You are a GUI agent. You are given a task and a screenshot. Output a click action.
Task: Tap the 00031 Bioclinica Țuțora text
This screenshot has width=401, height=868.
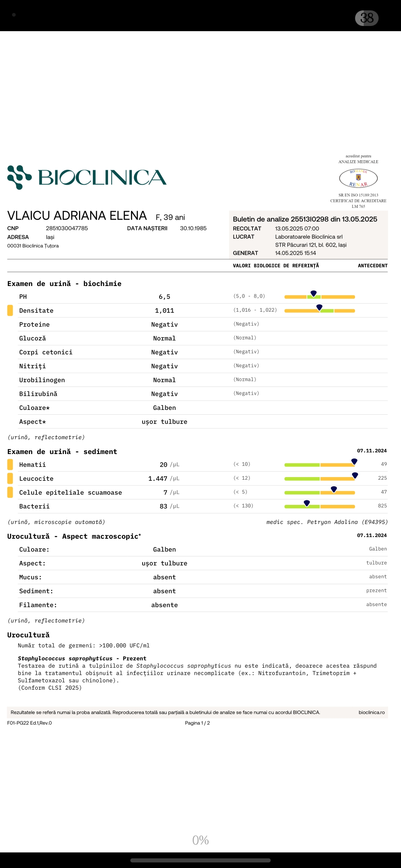pyautogui.click(x=33, y=246)
